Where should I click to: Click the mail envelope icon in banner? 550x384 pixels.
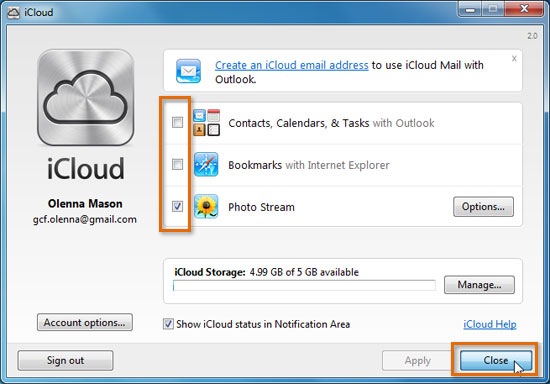click(188, 71)
